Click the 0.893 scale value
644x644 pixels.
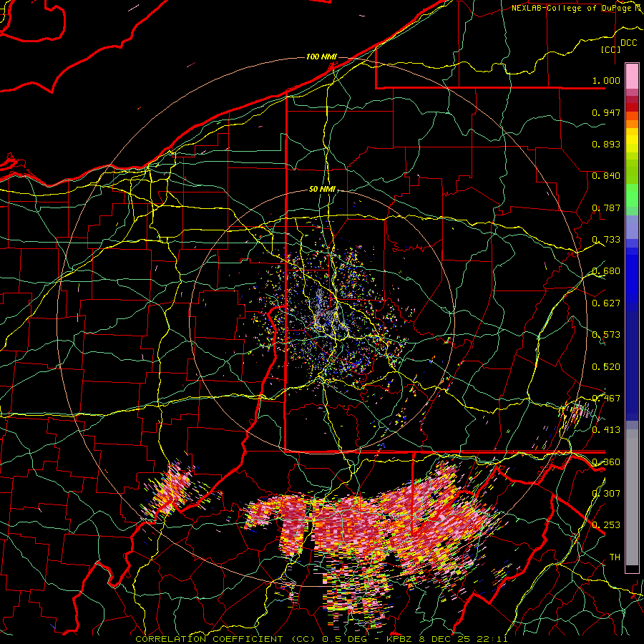click(x=606, y=144)
